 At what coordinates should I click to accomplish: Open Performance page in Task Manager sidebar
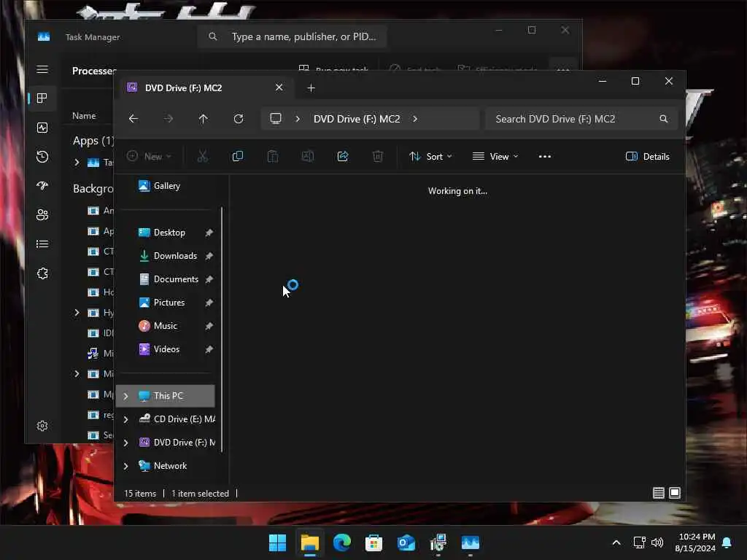(42, 128)
